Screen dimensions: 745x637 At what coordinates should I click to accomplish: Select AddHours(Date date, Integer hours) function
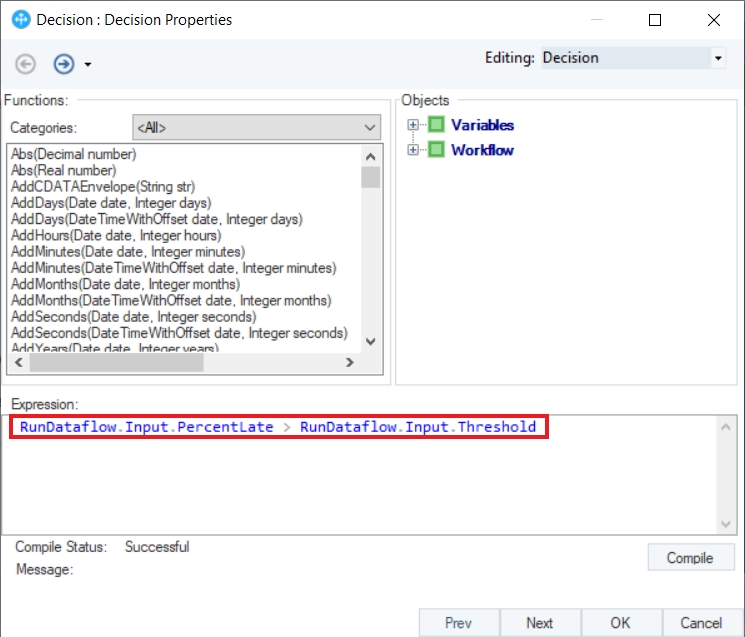pos(116,235)
